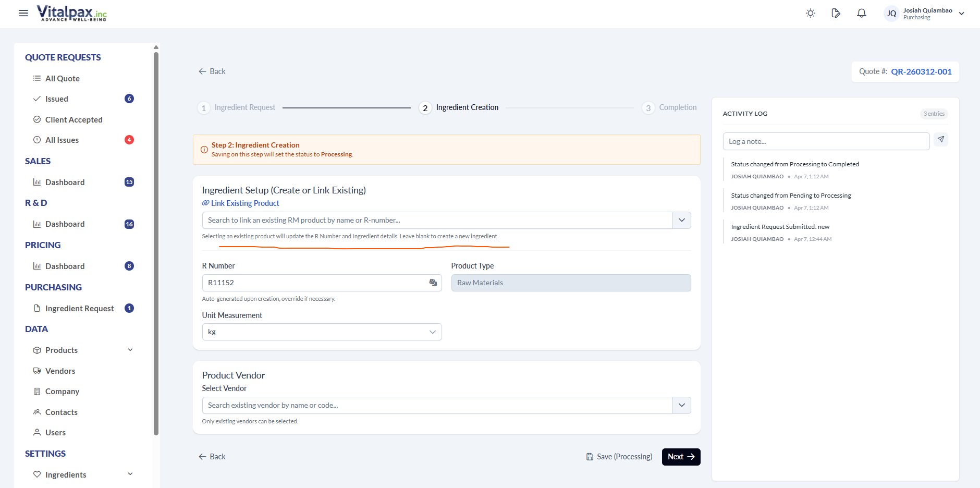The image size is (980, 488).
Task: Send a note with the paper-plane icon
Action: (x=941, y=139)
